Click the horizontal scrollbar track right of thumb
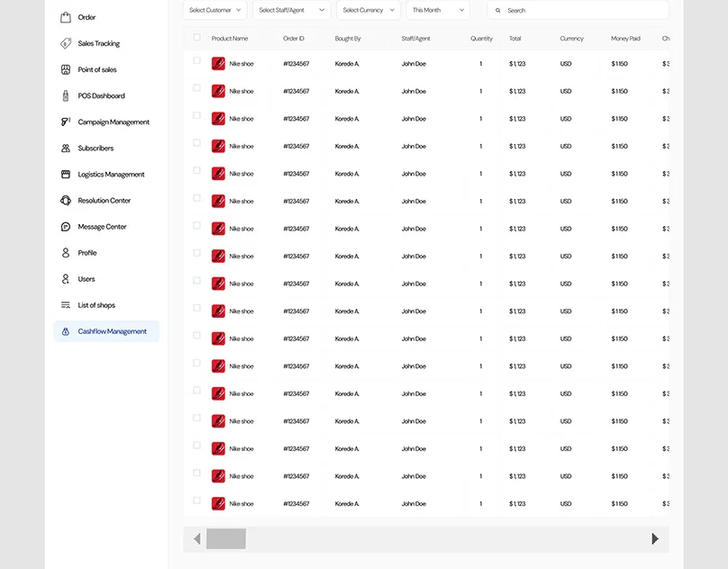 [446, 538]
